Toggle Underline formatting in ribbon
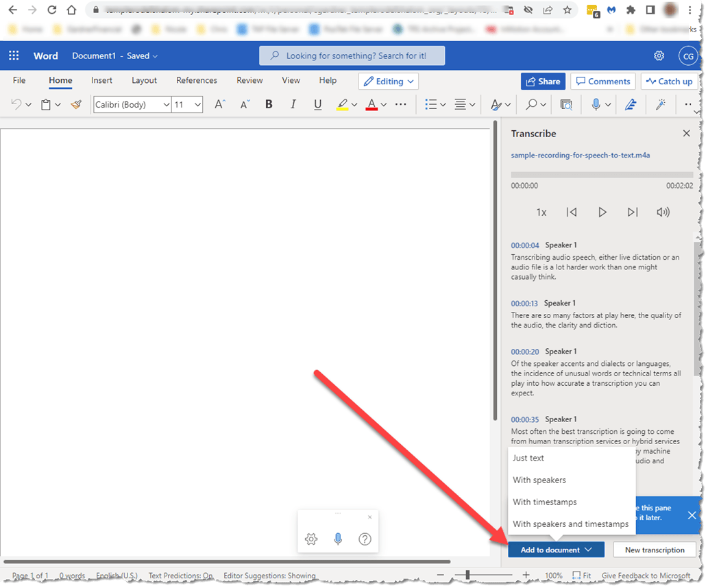Screen dimensions: 708x588 (x=317, y=104)
